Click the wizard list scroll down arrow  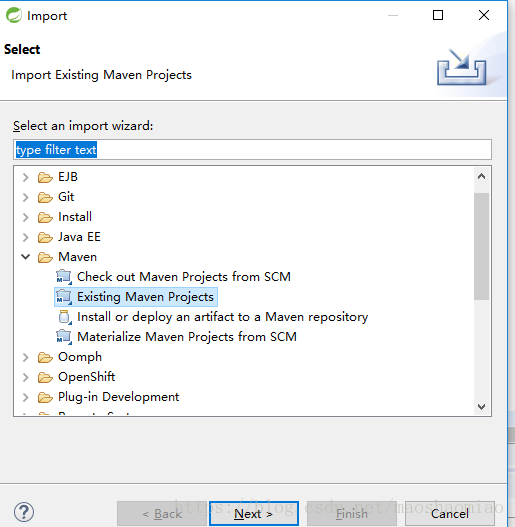tap(481, 407)
